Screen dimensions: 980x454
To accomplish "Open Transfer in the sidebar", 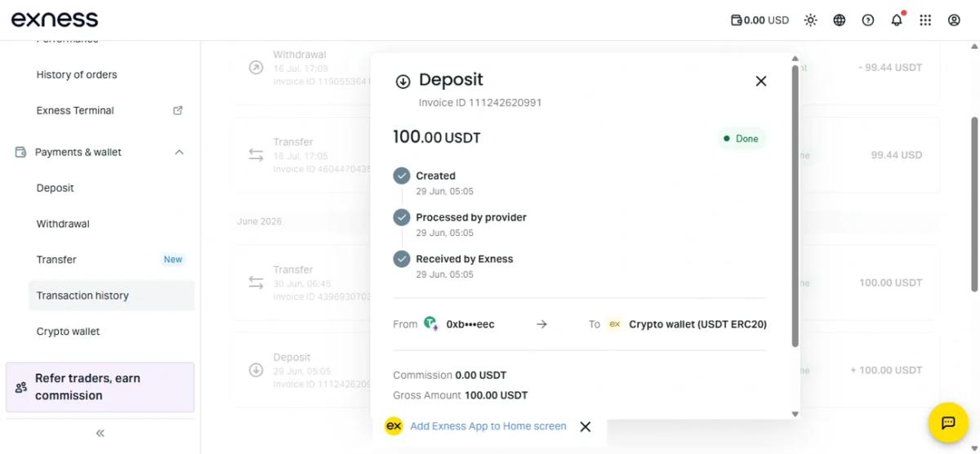I will (56, 260).
